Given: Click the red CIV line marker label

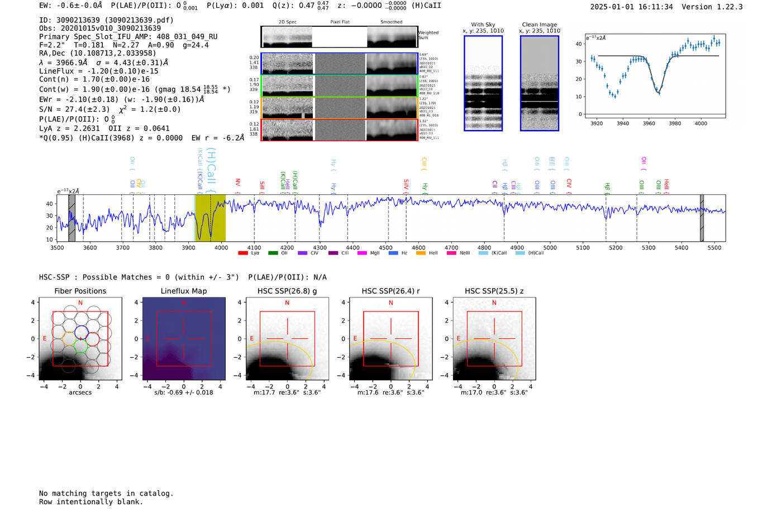Looking at the screenshot, I should (569, 186).
